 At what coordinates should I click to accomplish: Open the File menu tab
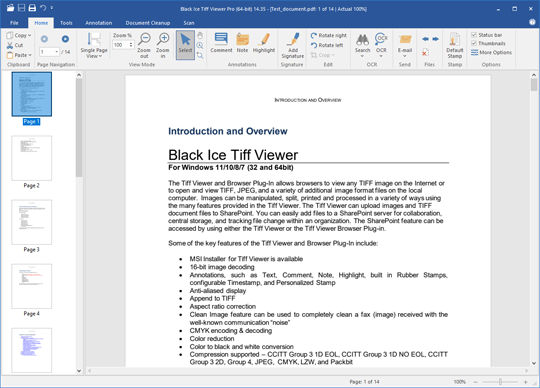pos(14,23)
